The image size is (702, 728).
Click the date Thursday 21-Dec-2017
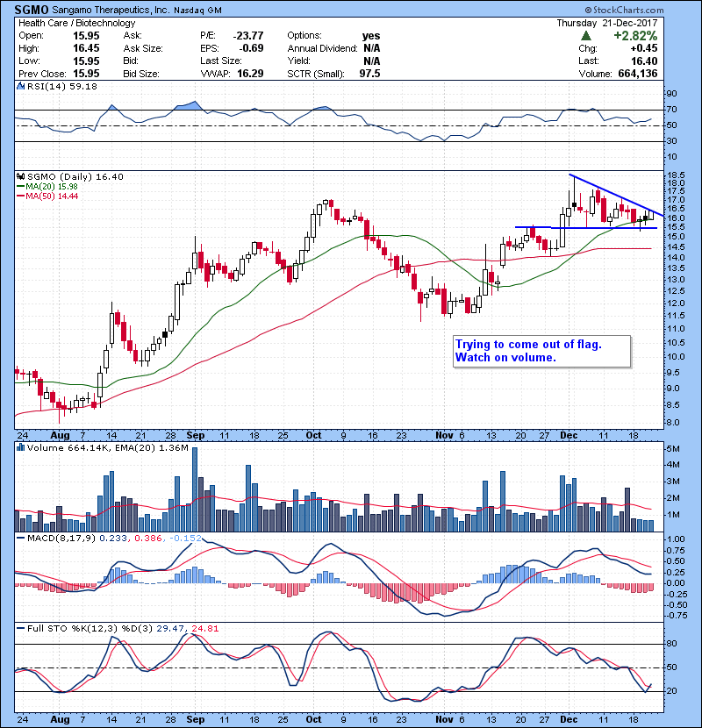click(606, 23)
